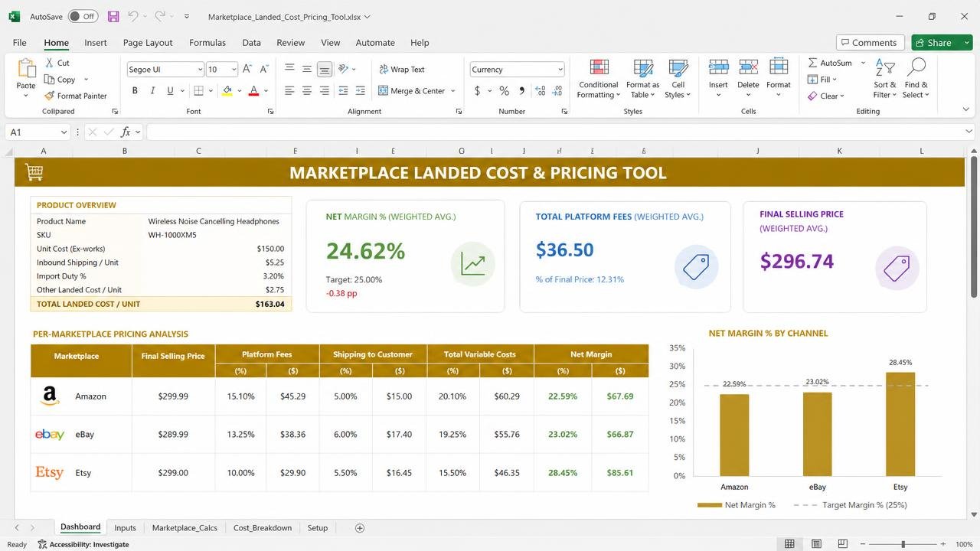Click the Format cells icon
This screenshot has width=980, height=551.
coord(779,67)
